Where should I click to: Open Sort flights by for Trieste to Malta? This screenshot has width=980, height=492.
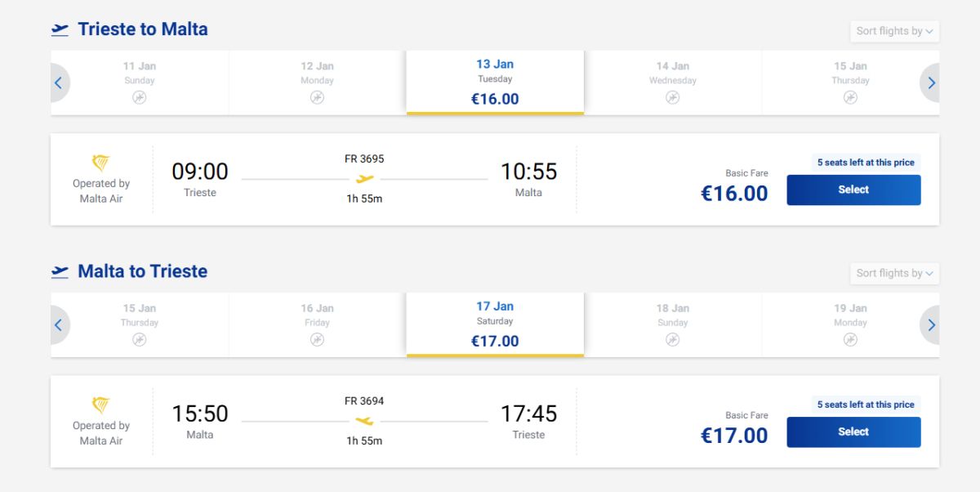[x=894, y=31]
